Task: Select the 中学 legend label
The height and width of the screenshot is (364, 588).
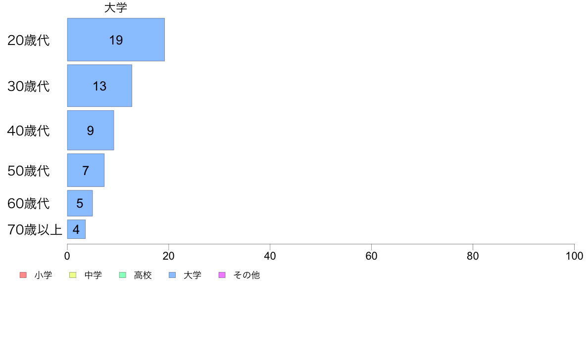Action: [x=93, y=275]
